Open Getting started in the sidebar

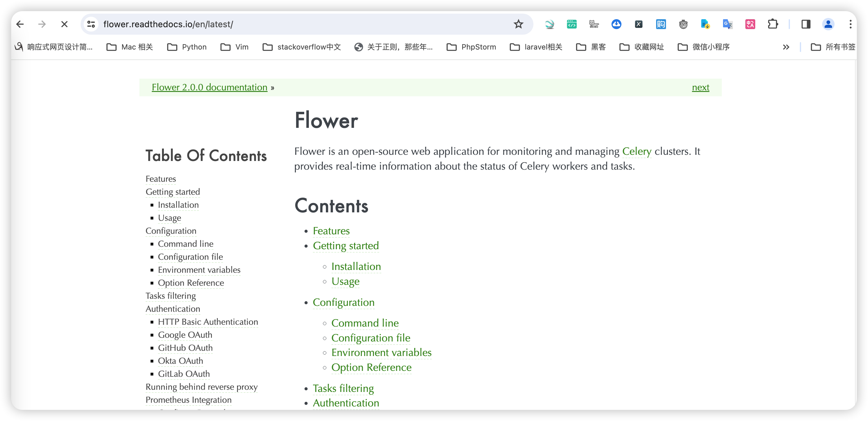point(173,192)
